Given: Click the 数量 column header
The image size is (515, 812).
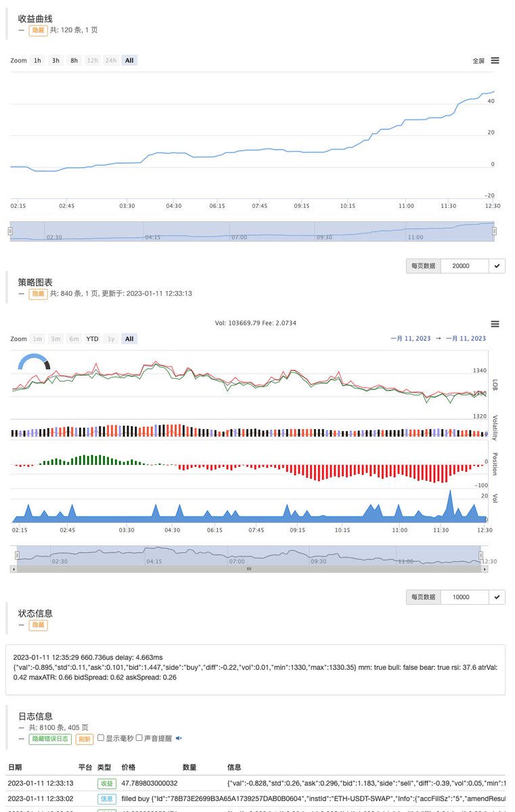Looking at the screenshot, I should pos(189,767).
